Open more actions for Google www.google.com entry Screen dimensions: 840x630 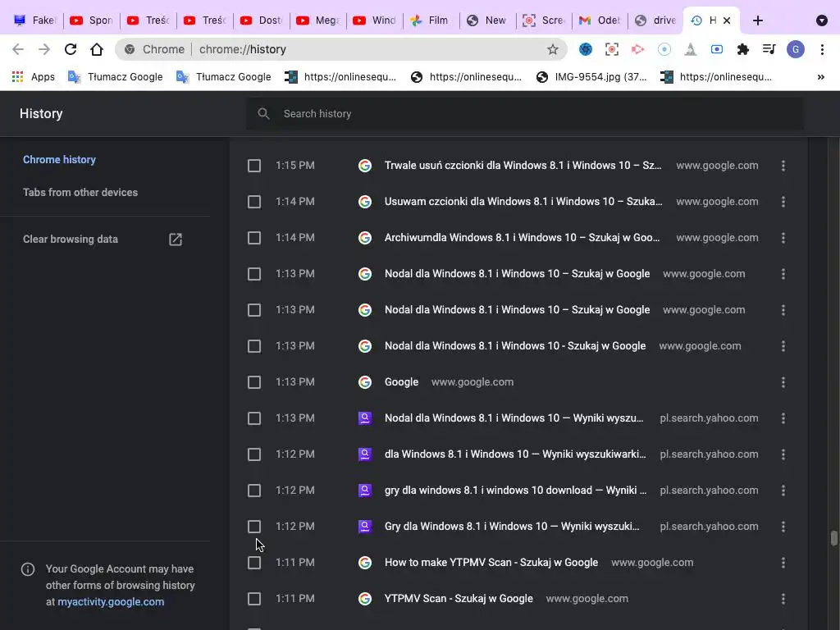(783, 382)
